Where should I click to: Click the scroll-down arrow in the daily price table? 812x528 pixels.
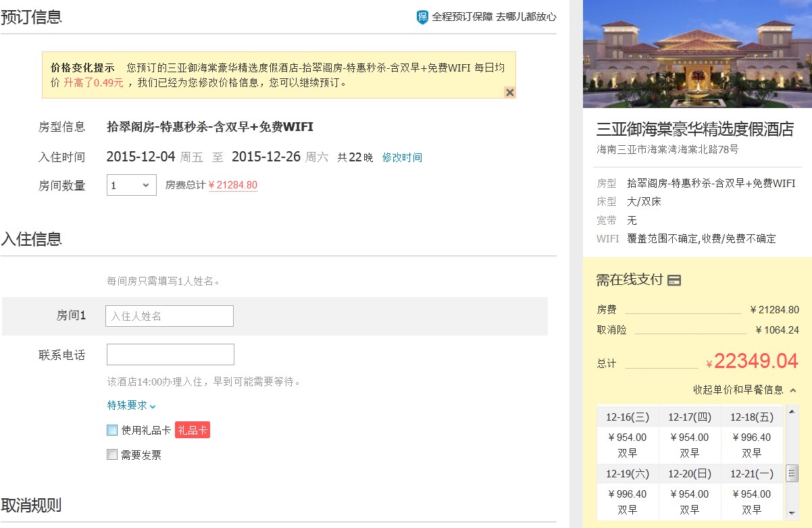[792, 513]
